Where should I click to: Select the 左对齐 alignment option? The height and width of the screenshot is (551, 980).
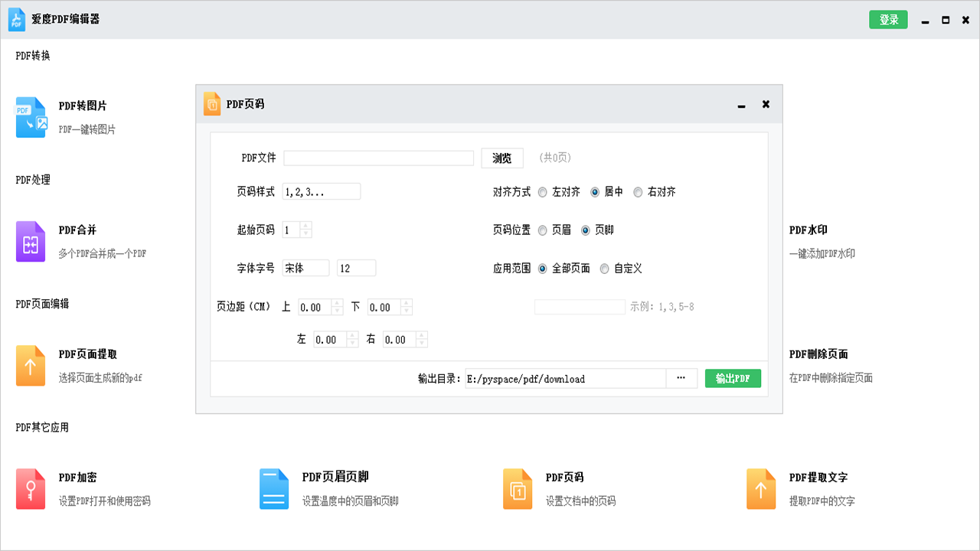pyautogui.click(x=543, y=192)
